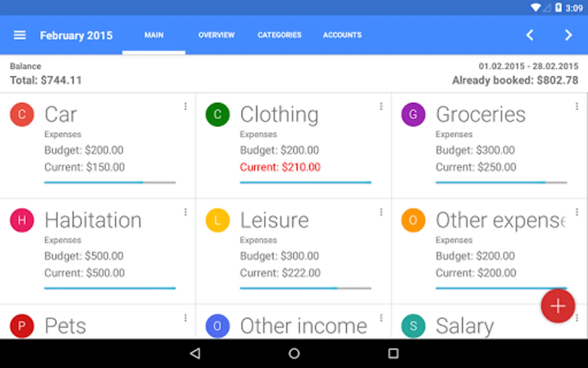Click the orange Other expenses circle
The width and height of the screenshot is (588, 368).
413,220
